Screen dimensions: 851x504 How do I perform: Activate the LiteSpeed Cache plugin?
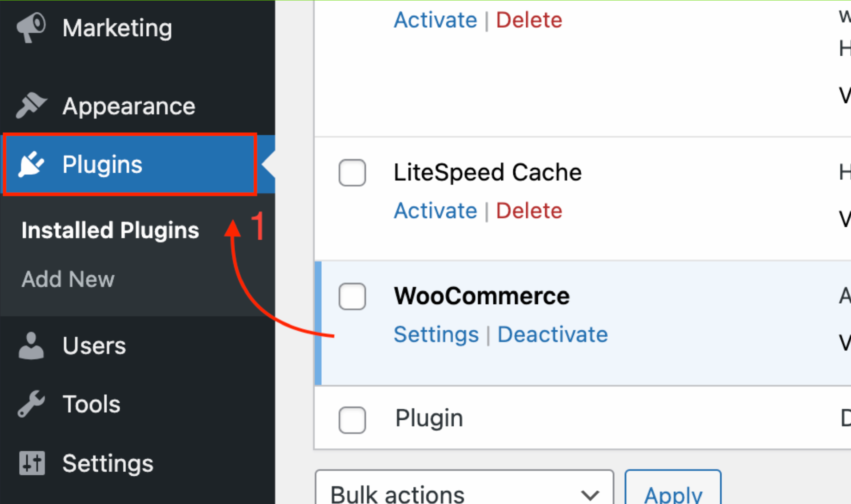click(x=435, y=211)
